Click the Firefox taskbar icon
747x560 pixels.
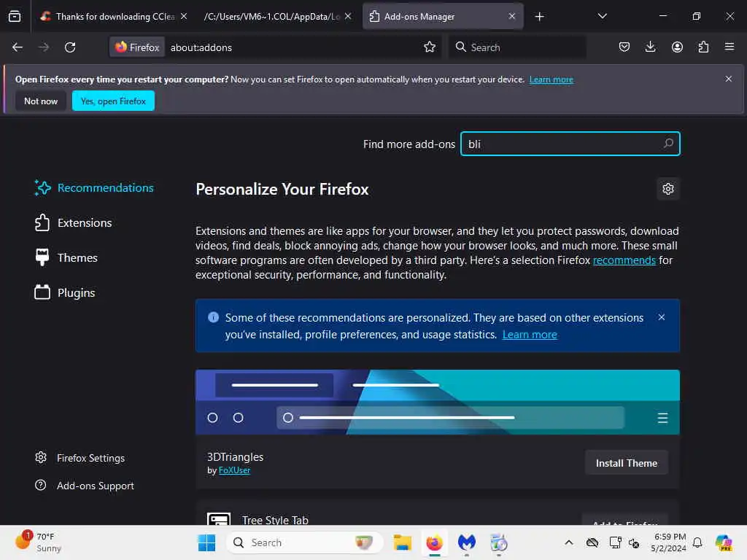point(434,542)
